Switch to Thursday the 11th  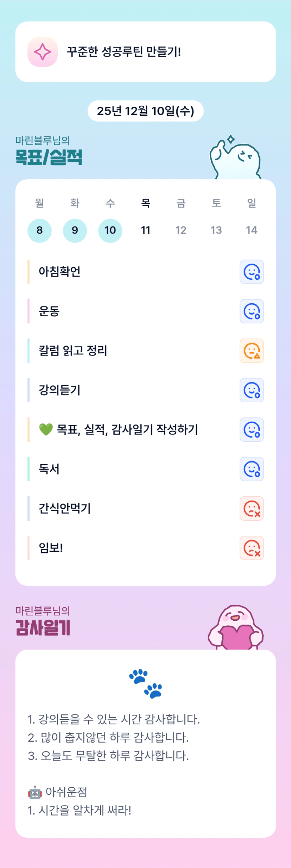[x=146, y=230]
